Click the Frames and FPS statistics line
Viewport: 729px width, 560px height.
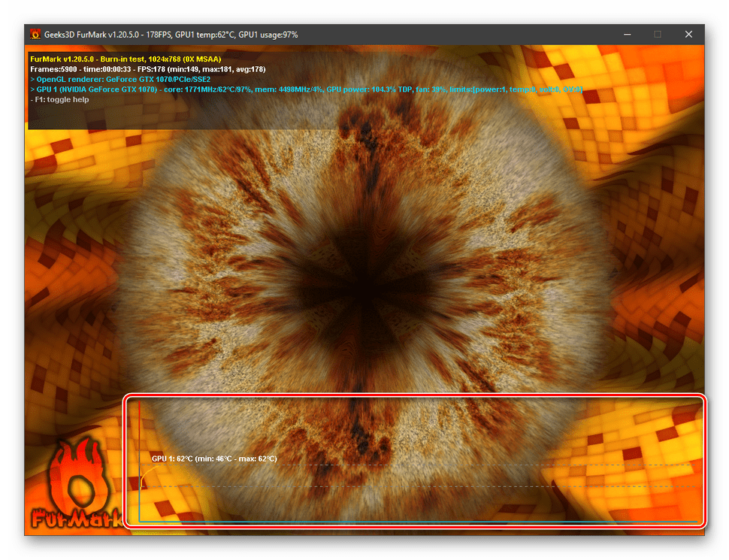pos(148,69)
